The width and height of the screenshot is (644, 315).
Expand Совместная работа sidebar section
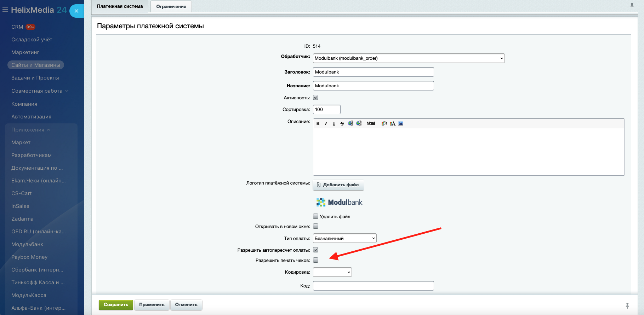(x=40, y=91)
